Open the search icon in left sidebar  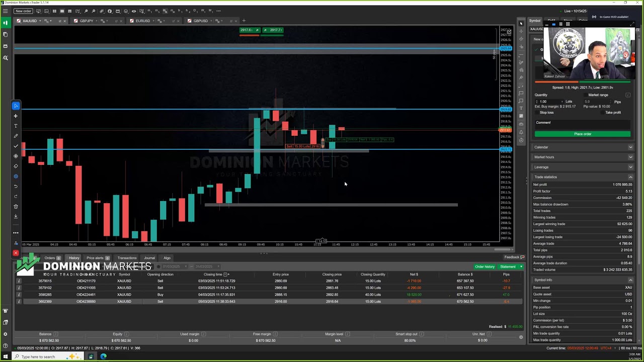[5, 58]
